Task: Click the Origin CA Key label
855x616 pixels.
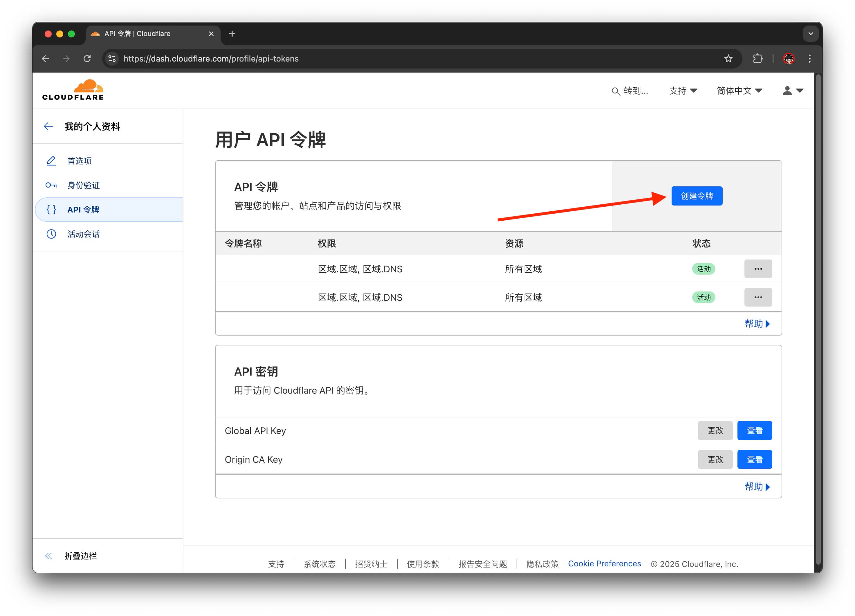Action: coord(253,460)
